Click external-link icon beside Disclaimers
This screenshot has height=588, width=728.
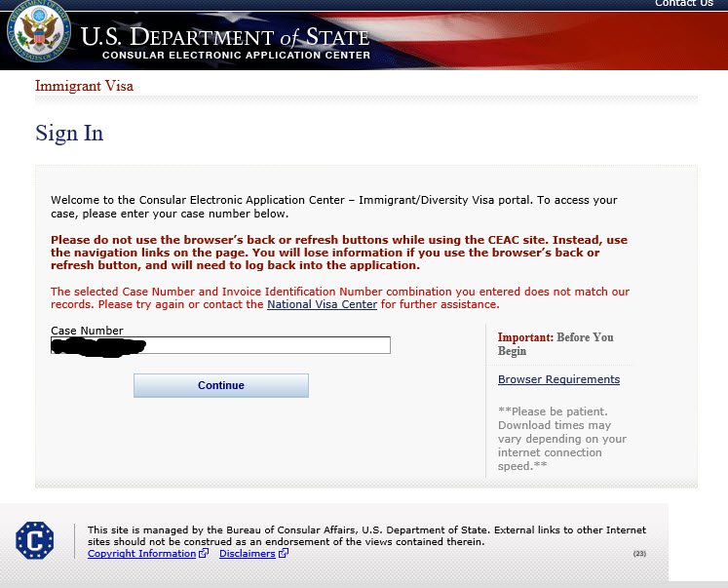point(284,554)
